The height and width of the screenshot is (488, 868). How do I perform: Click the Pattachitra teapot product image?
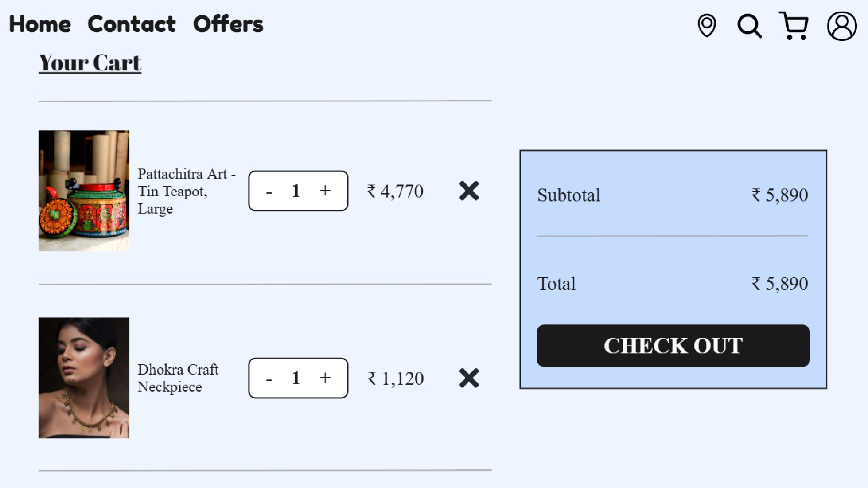(x=84, y=191)
